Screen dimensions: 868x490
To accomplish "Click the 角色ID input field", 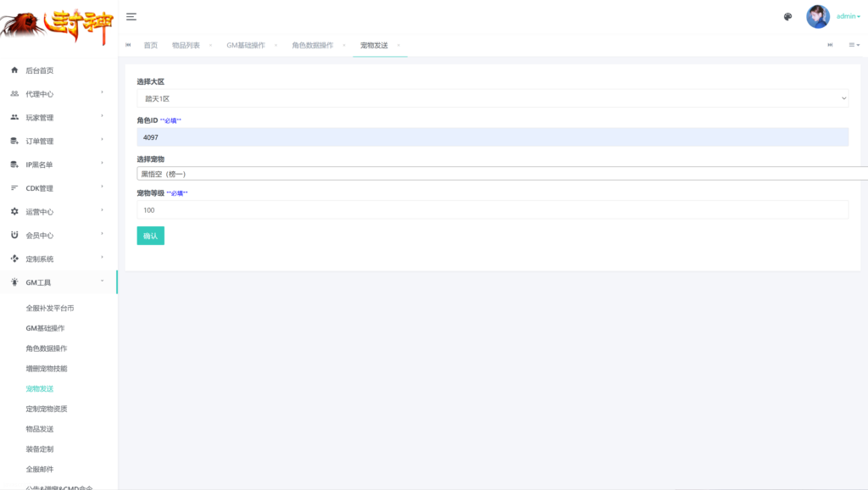I will pos(492,137).
